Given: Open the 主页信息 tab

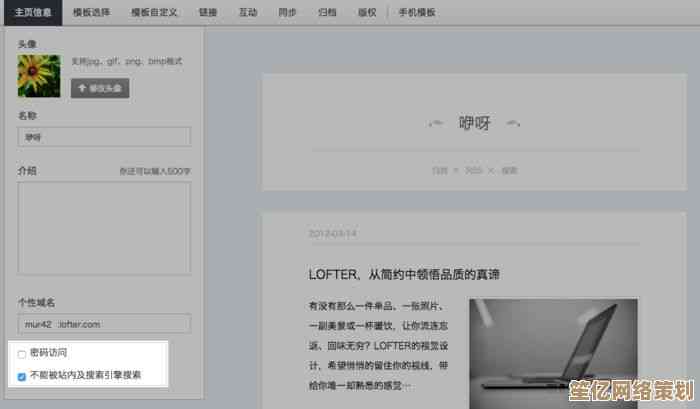Looking at the screenshot, I should (34, 12).
